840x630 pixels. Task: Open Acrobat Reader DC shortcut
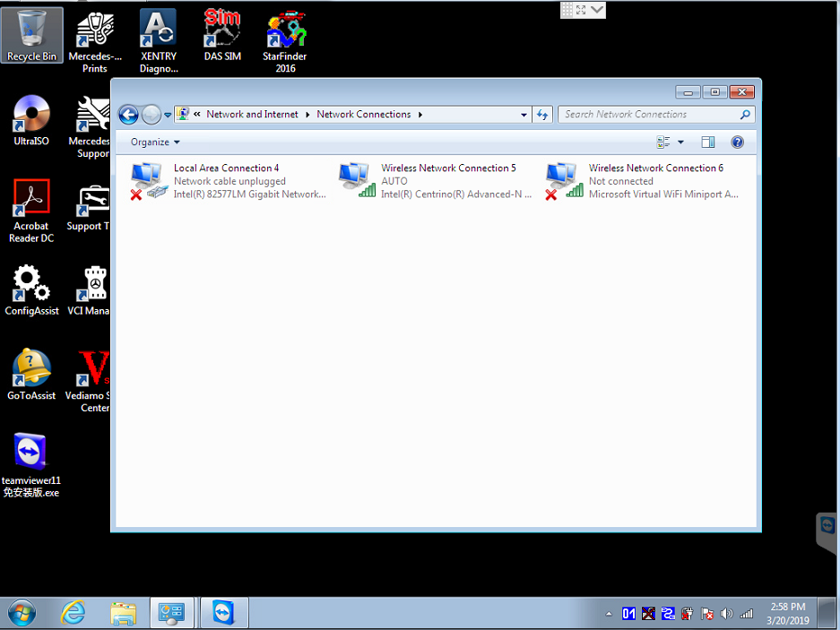31,211
